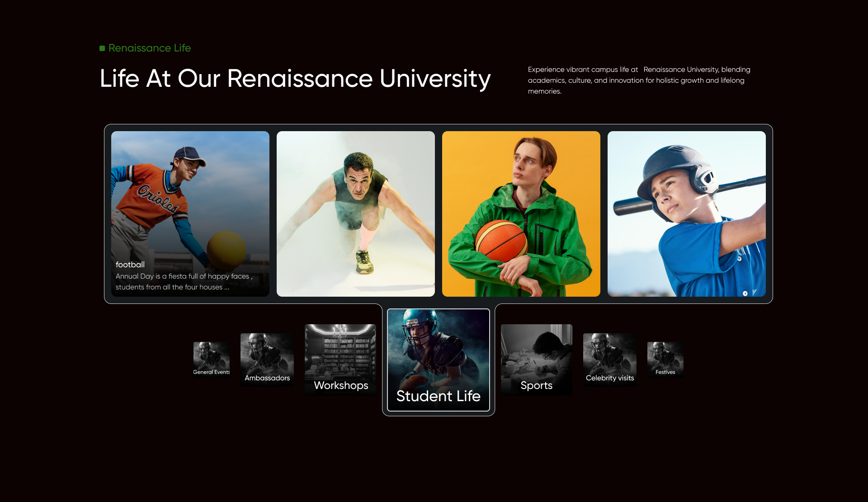This screenshot has width=868, height=502.
Task: Choose the Celebrity visits category
Action: click(x=609, y=360)
